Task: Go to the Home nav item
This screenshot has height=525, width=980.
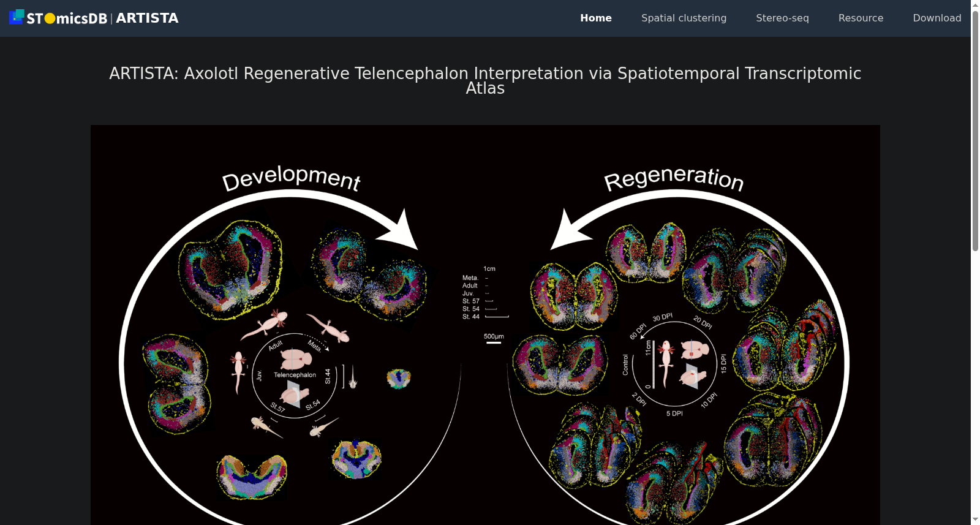Action: point(596,18)
